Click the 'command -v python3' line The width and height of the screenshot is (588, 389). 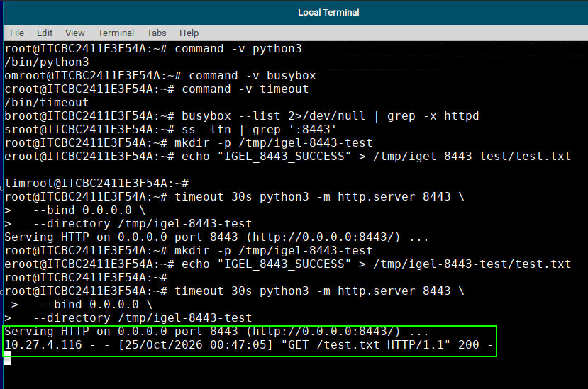pos(153,49)
